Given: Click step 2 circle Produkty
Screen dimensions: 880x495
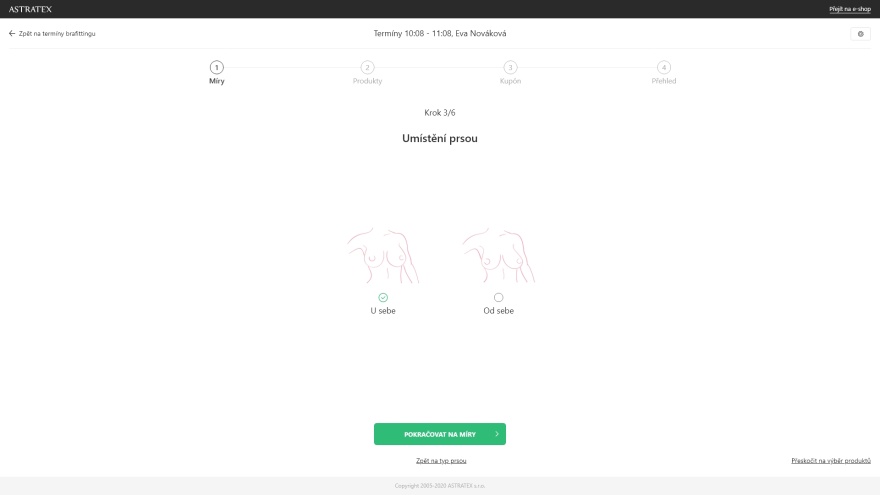Looking at the screenshot, I should pos(367,67).
